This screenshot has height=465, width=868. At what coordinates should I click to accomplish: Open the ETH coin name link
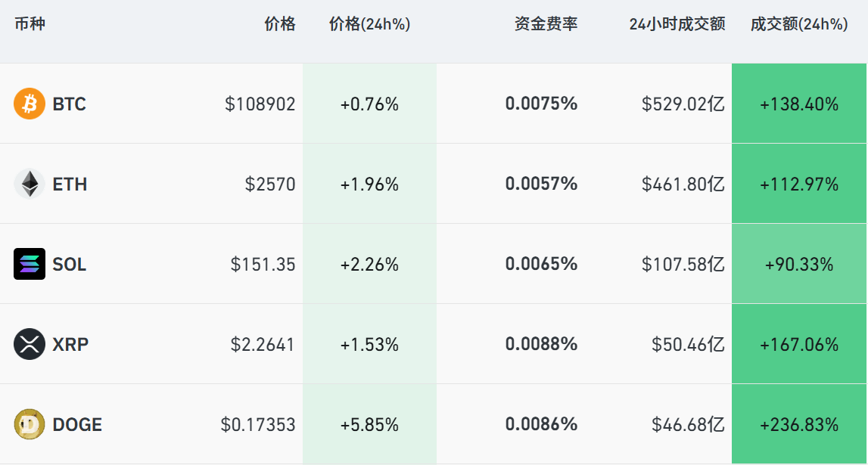[70, 184]
